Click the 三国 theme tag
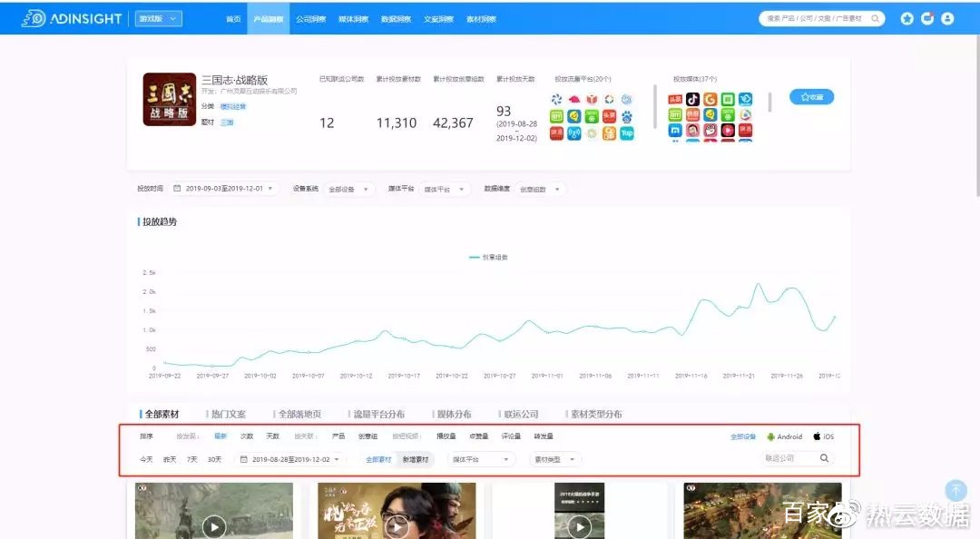Viewport: 980px width, 539px height. [227, 122]
